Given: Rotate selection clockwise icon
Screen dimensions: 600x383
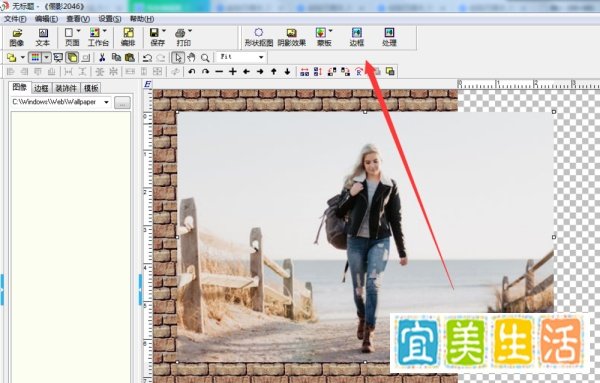Looking at the screenshot, I should point(205,72).
